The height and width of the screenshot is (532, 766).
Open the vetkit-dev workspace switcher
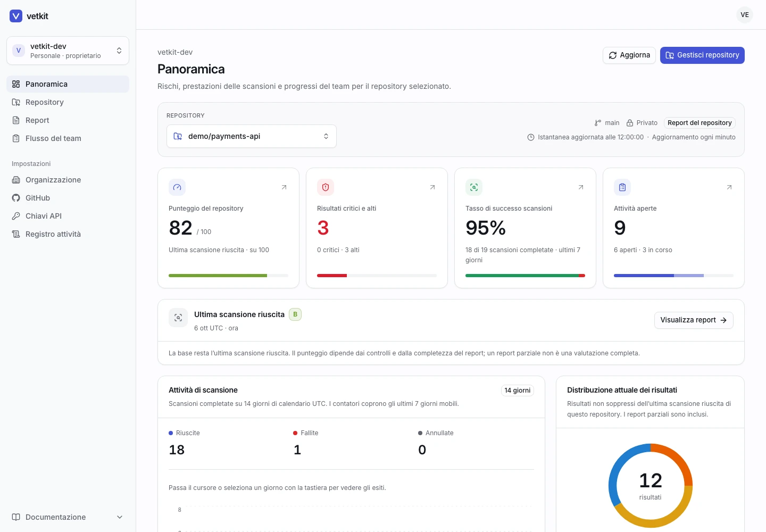tap(68, 51)
